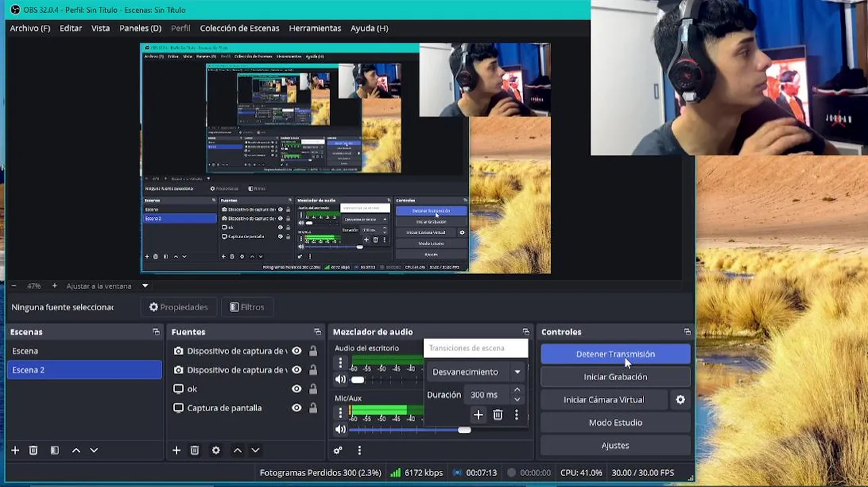The width and height of the screenshot is (868, 487).
Task: Open Vista menu
Action: [x=100, y=28]
